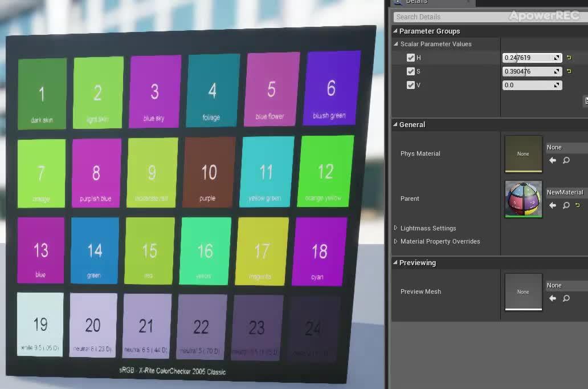Toggle the H parameter checkbox
Image resolution: width=588 pixels, height=389 pixels.
click(x=411, y=58)
